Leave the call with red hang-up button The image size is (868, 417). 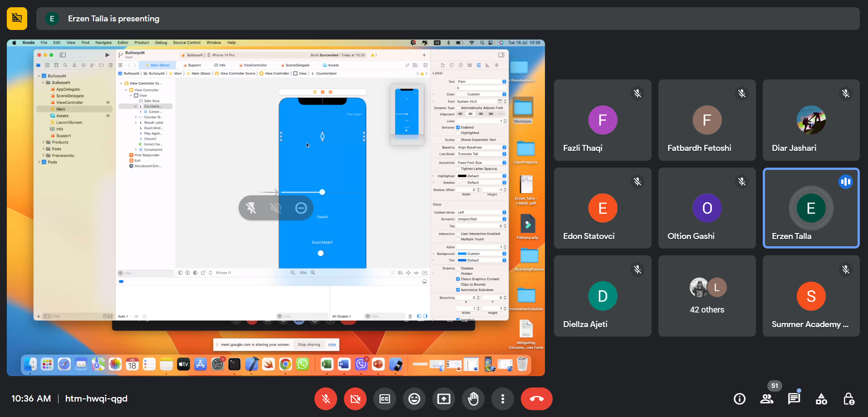coord(536,399)
